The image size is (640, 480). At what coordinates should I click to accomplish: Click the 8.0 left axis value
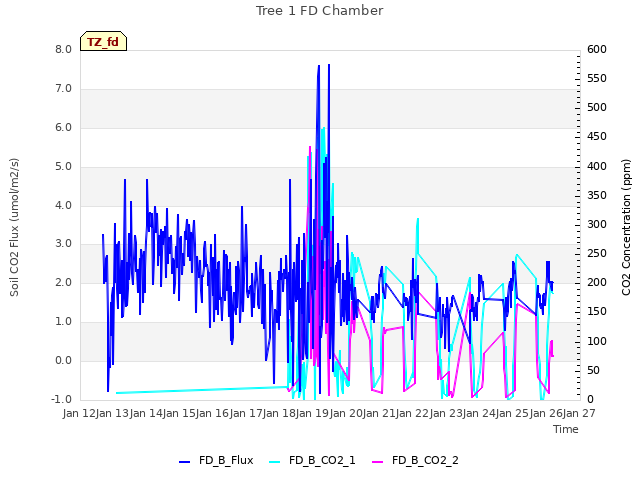pos(63,50)
